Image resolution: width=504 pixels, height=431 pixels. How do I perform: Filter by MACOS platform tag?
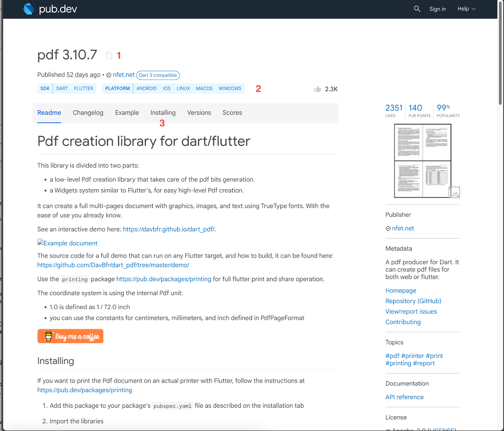coord(204,89)
